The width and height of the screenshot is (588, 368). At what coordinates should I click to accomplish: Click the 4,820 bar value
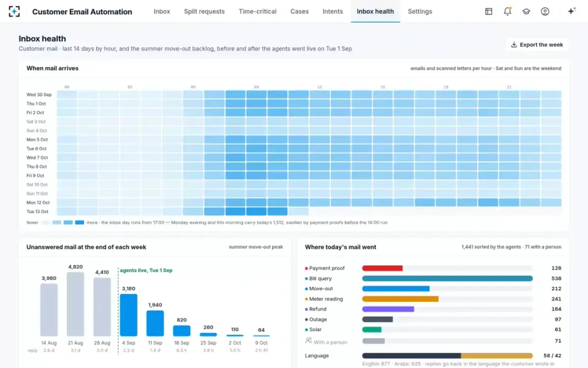tap(75, 267)
